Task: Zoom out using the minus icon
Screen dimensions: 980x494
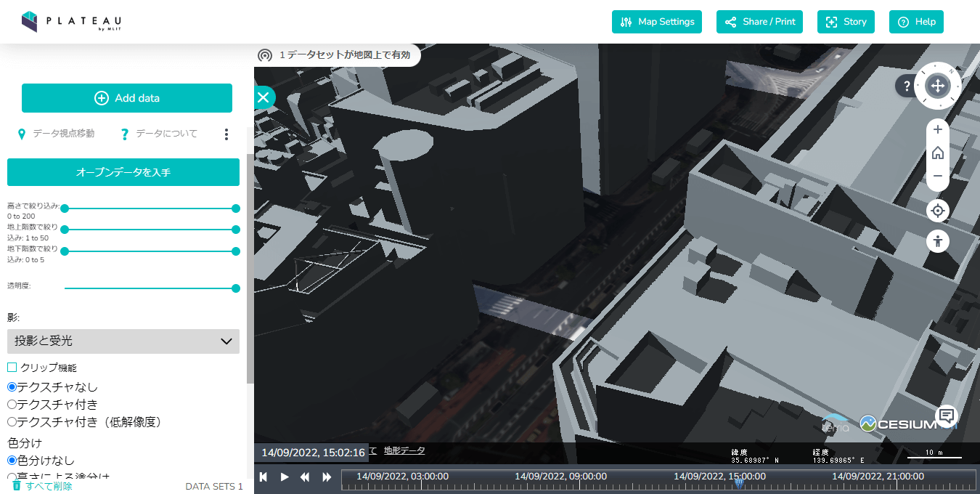Action: (x=937, y=176)
